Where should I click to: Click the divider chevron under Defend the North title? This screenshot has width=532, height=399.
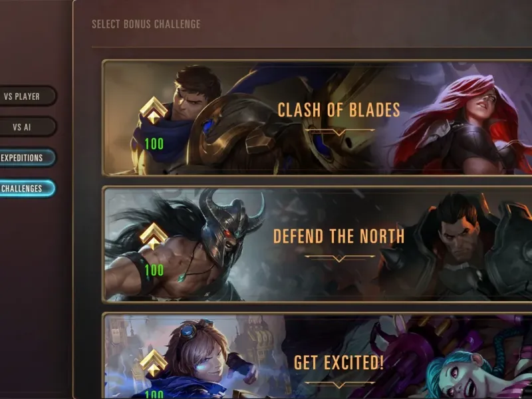[340, 258]
